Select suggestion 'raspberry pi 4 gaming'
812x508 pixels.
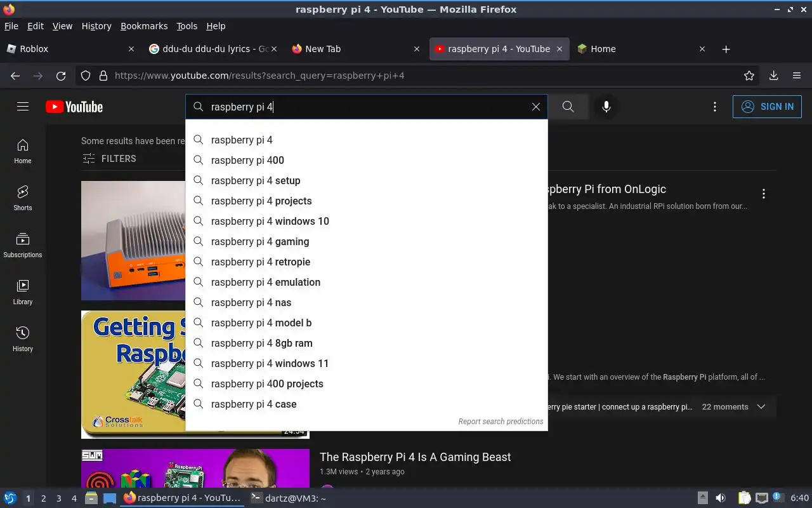(x=367, y=241)
